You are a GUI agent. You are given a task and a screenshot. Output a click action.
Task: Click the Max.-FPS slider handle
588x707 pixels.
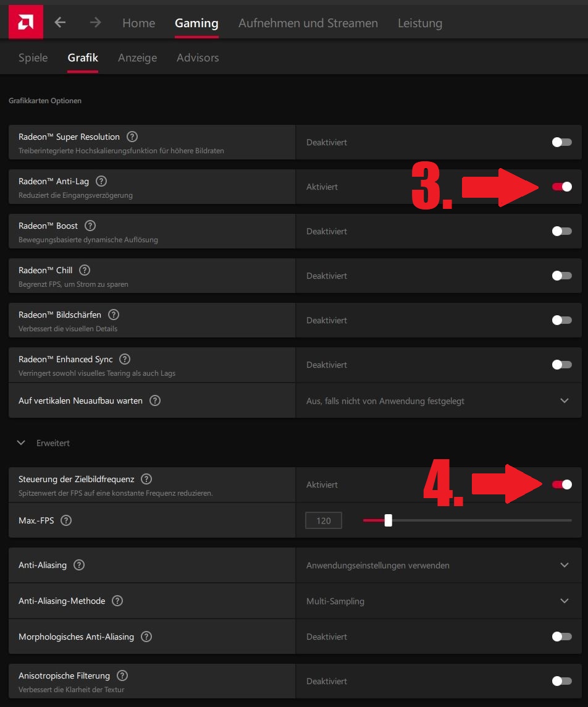pyautogui.click(x=388, y=520)
